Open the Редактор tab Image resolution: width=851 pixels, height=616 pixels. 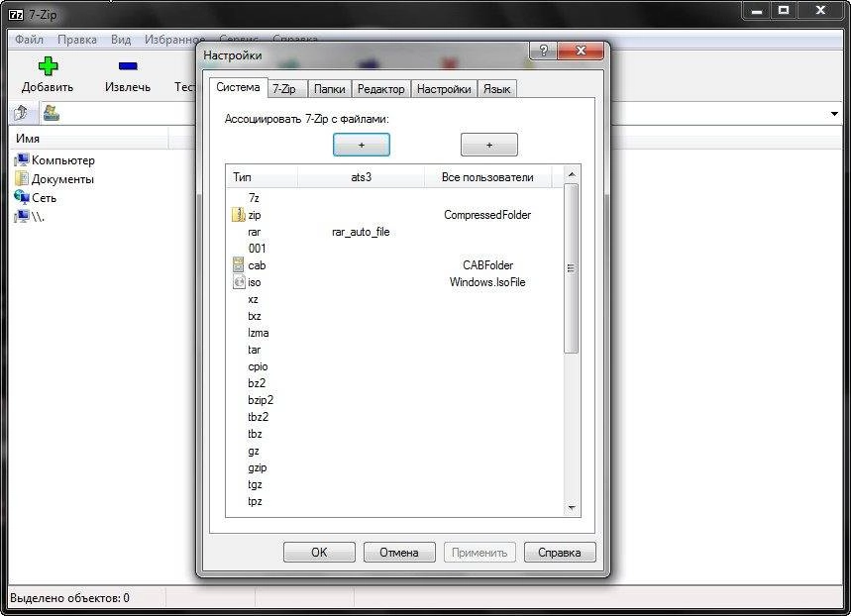coord(381,89)
